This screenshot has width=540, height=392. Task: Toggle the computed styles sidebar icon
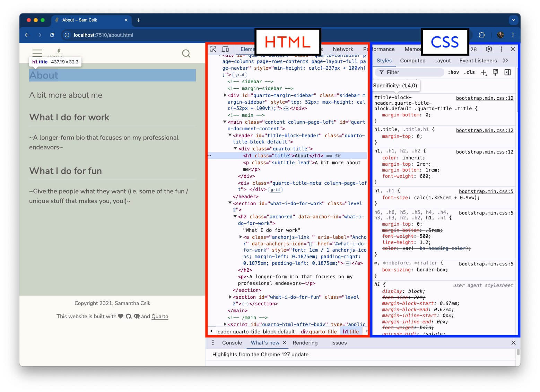pos(507,72)
